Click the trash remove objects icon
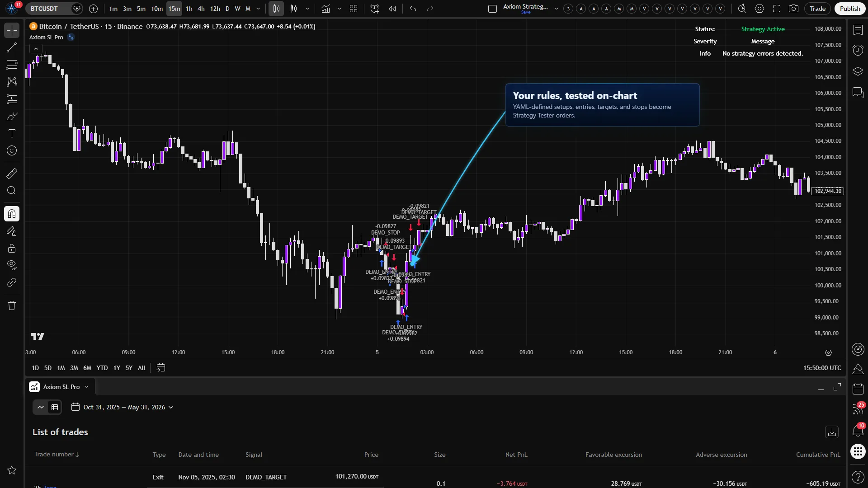Viewport: 868px width, 488px height. pos(12,305)
